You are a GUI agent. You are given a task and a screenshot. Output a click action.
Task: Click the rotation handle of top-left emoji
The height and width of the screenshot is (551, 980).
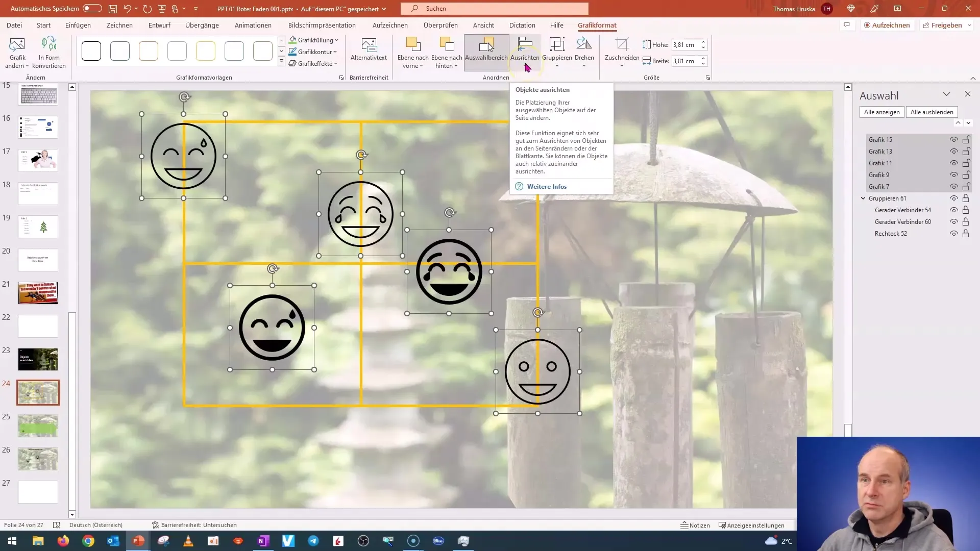tap(184, 97)
